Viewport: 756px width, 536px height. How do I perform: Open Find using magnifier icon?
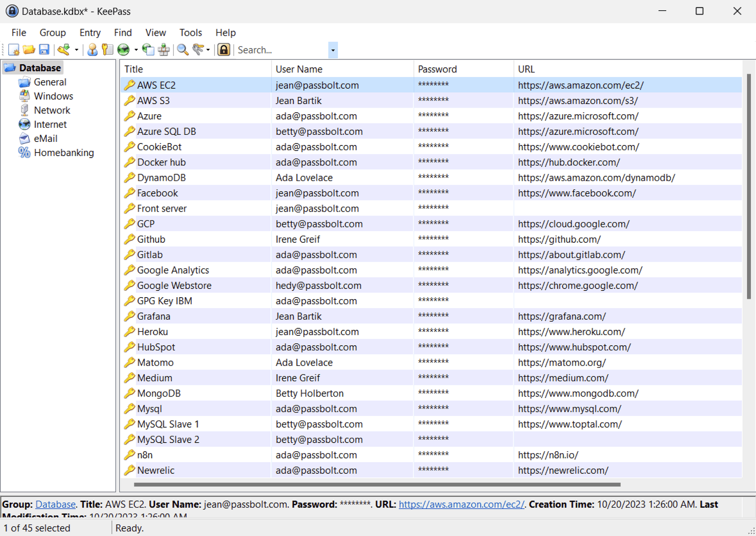pos(183,50)
